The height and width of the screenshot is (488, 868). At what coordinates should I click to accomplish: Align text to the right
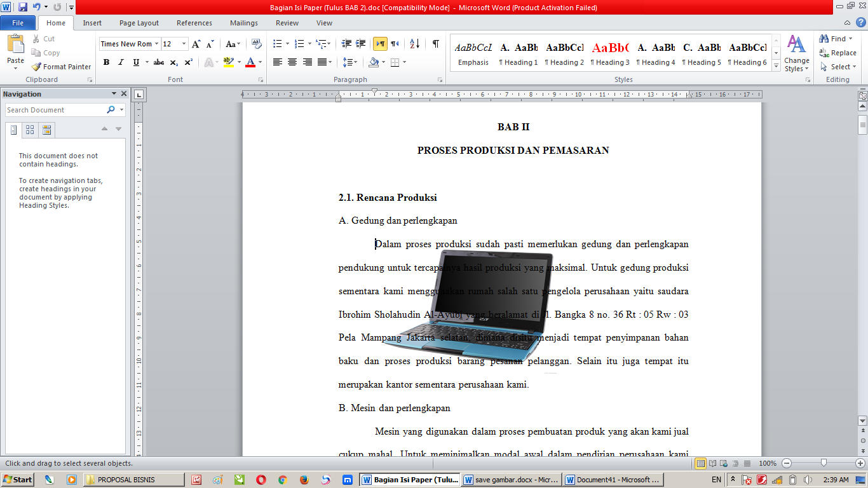pyautogui.click(x=308, y=62)
